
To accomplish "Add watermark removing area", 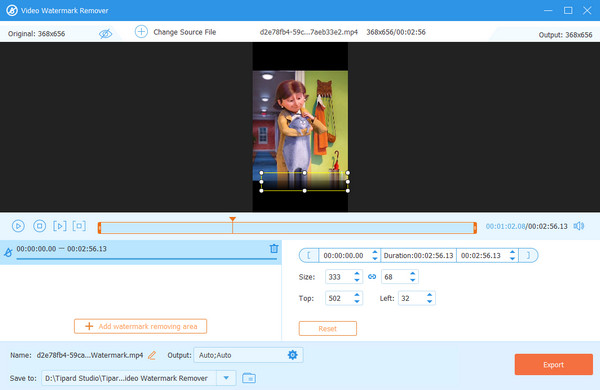I will coord(140,326).
